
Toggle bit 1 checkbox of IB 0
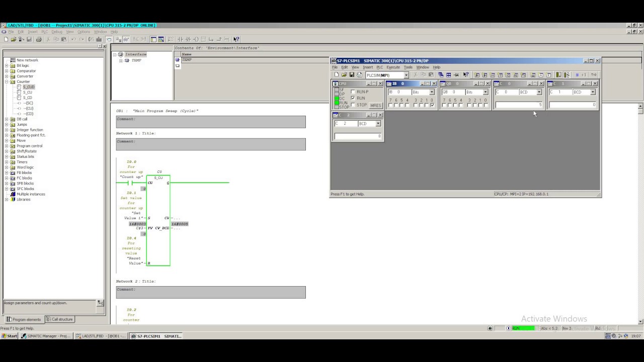click(x=427, y=105)
